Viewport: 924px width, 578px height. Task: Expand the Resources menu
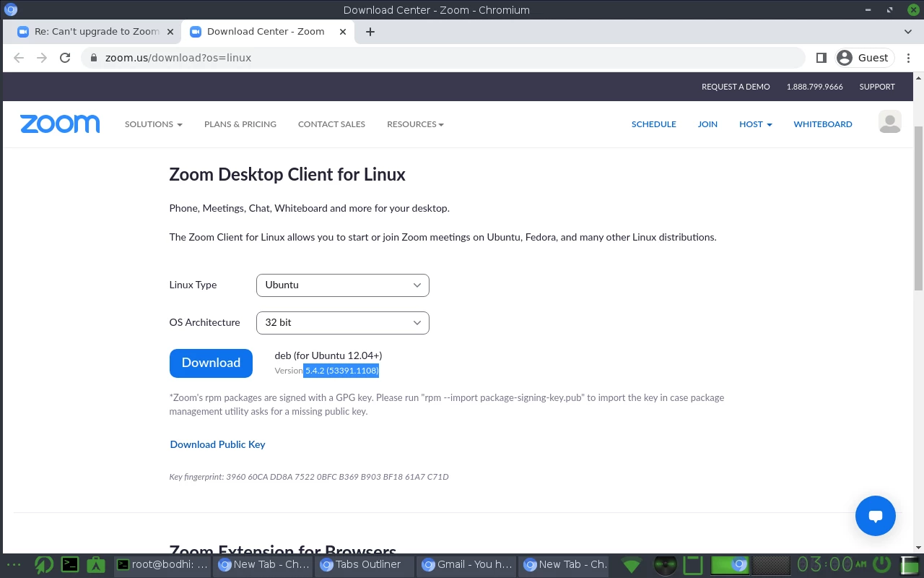[415, 124]
